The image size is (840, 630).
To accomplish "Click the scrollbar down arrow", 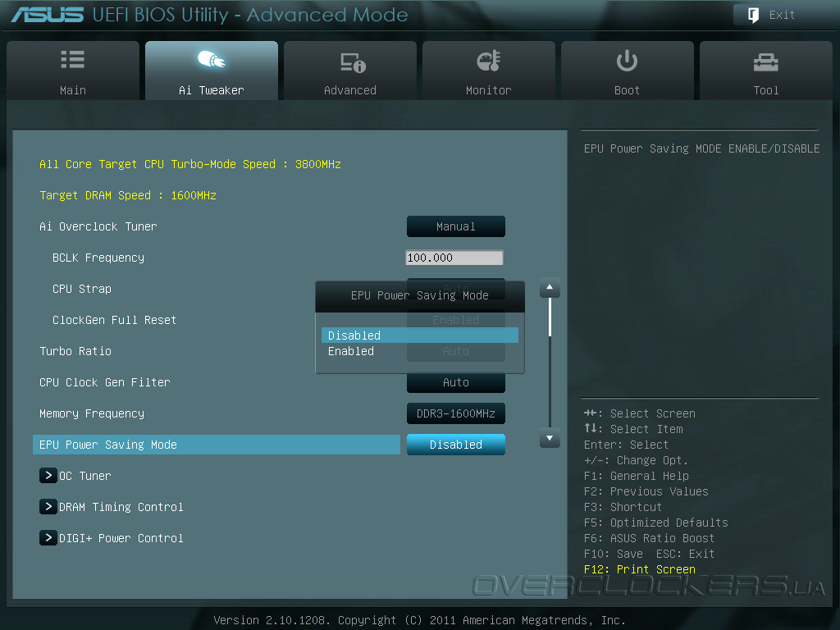I will tap(550, 438).
